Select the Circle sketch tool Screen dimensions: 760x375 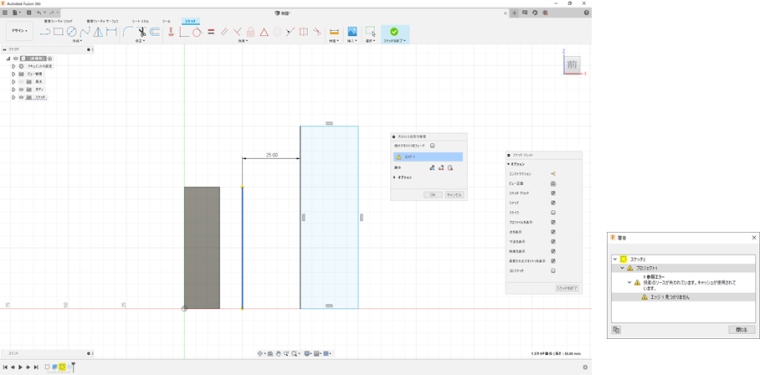72,32
